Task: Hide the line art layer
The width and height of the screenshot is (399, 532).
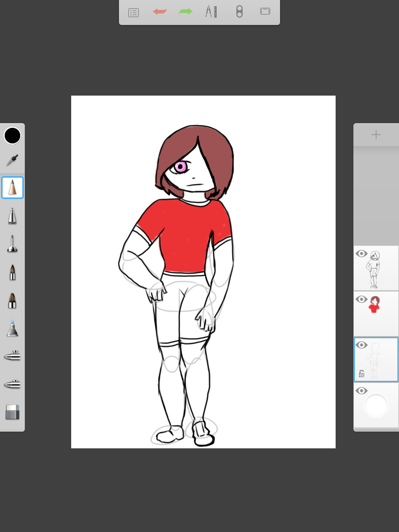Action: 362,254
